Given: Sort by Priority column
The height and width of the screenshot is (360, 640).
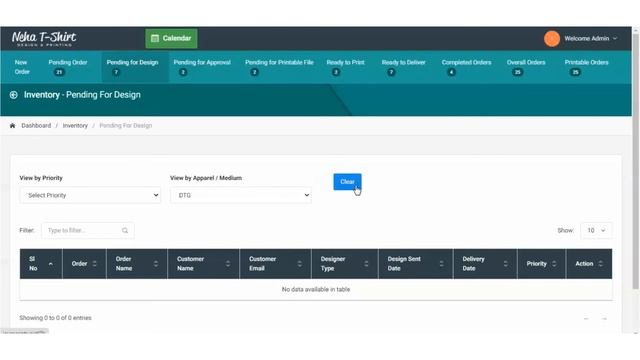Looking at the screenshot, I should click(542, 264).
